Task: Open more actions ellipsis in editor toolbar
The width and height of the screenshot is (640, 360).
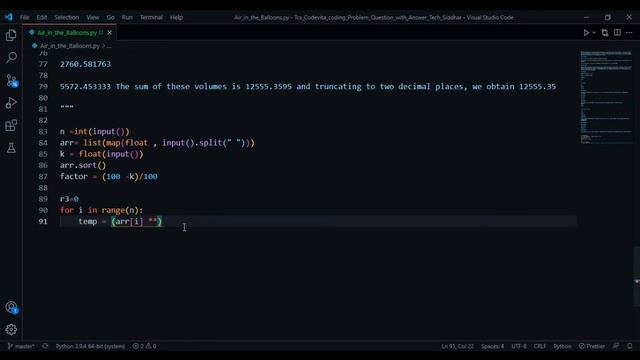Action: [x=629, y=33]
